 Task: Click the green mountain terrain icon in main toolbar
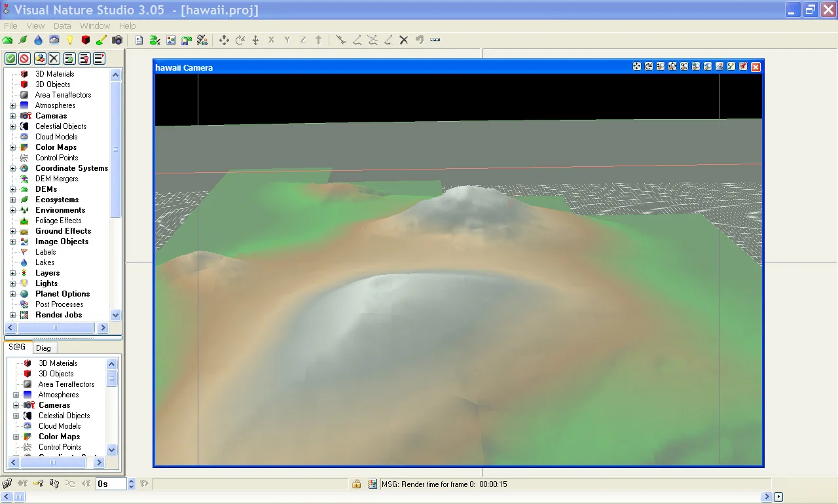pos(7,41)
